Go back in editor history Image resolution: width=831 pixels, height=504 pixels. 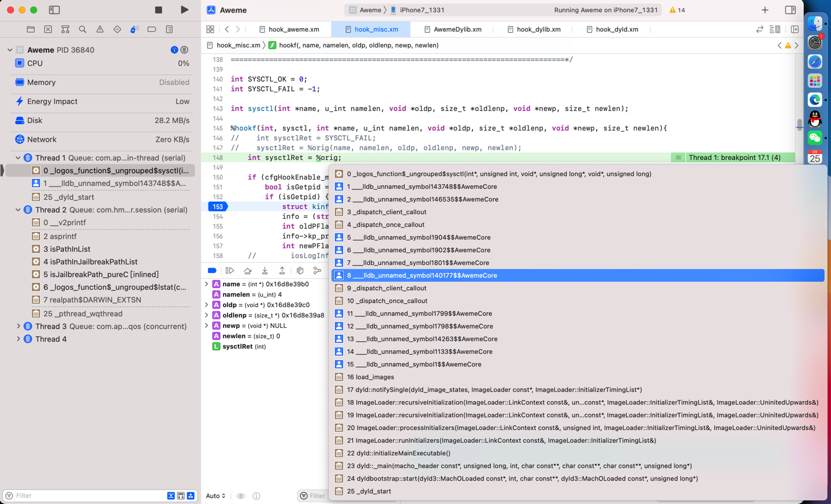227,29
